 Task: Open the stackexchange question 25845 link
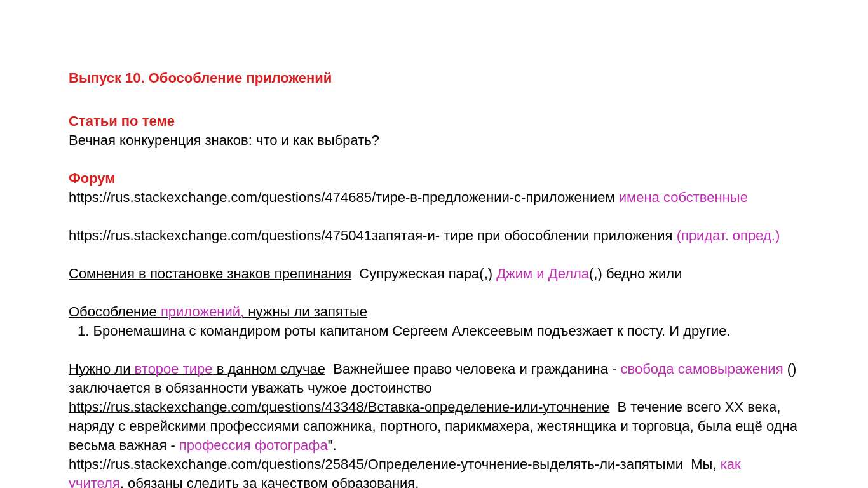tap(376, 464)
